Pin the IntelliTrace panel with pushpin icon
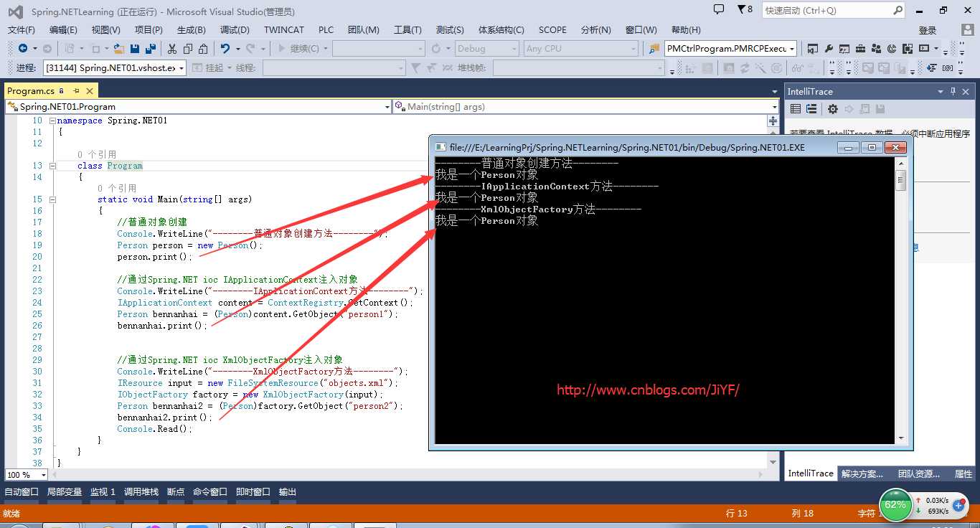 (x=953, y=91)
